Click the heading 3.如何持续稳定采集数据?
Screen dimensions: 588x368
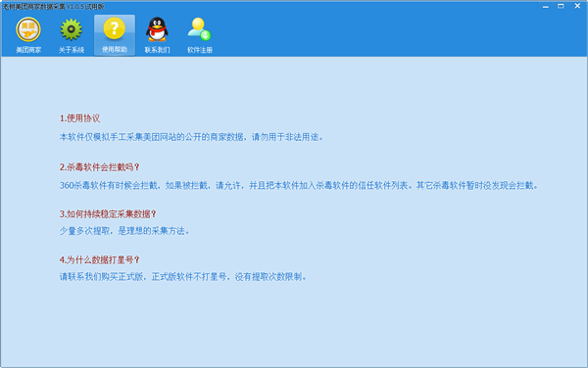[x=108, y=214]
